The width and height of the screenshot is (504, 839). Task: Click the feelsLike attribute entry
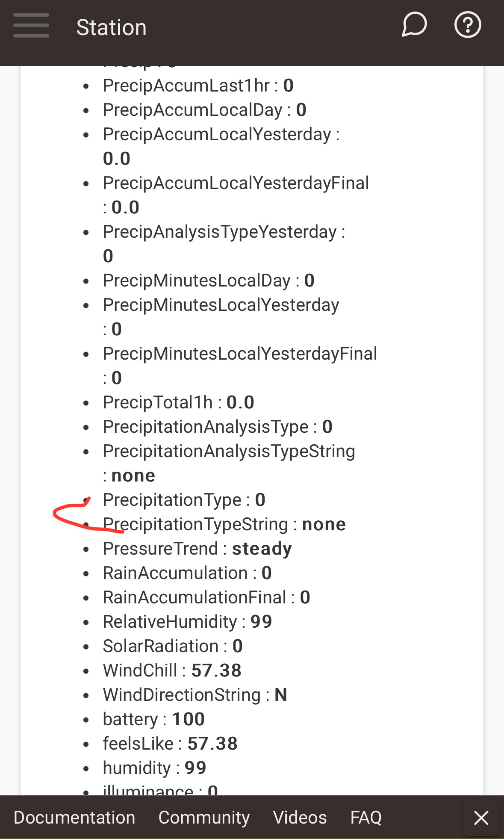click(x=170, y=744)
